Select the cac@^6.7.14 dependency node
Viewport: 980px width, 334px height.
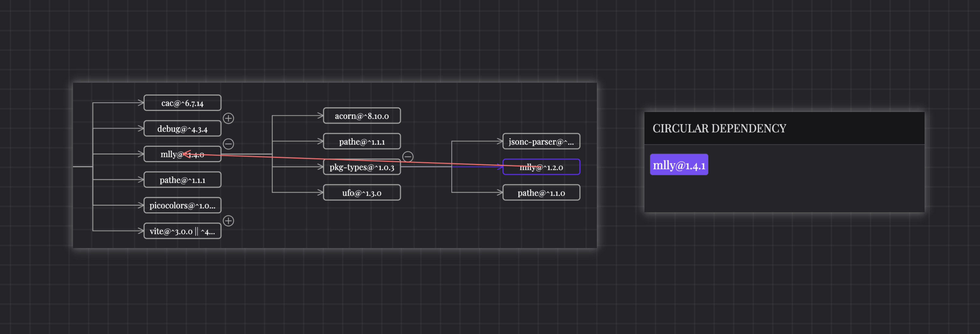coord(182,103)
